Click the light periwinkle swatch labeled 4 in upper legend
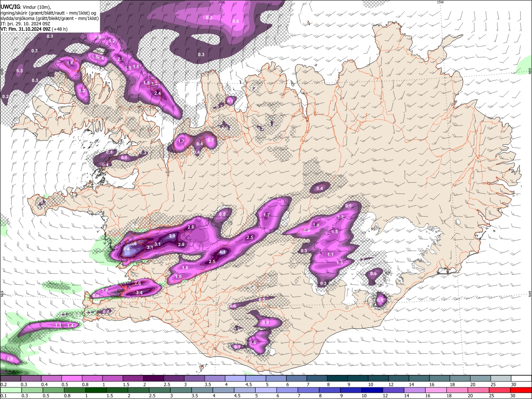This screenshot has width=532, height=399. 235,378
